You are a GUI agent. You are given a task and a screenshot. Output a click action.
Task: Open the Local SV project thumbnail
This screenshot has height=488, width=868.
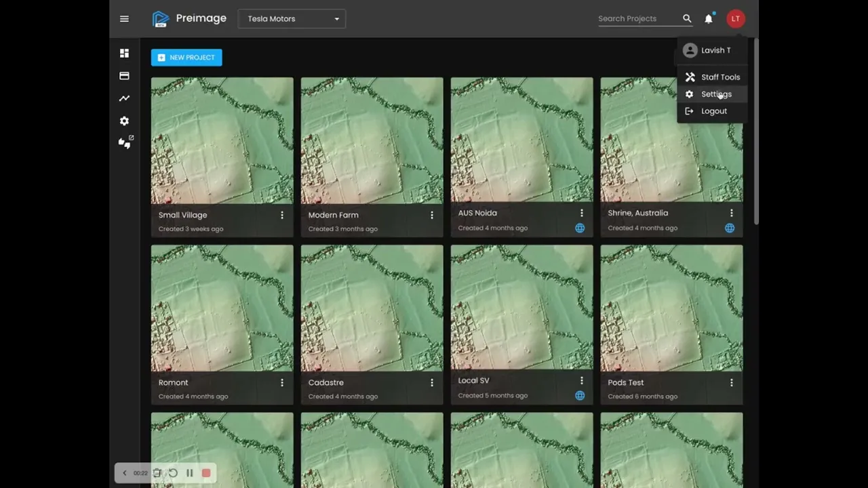click(x=522, y=307)
